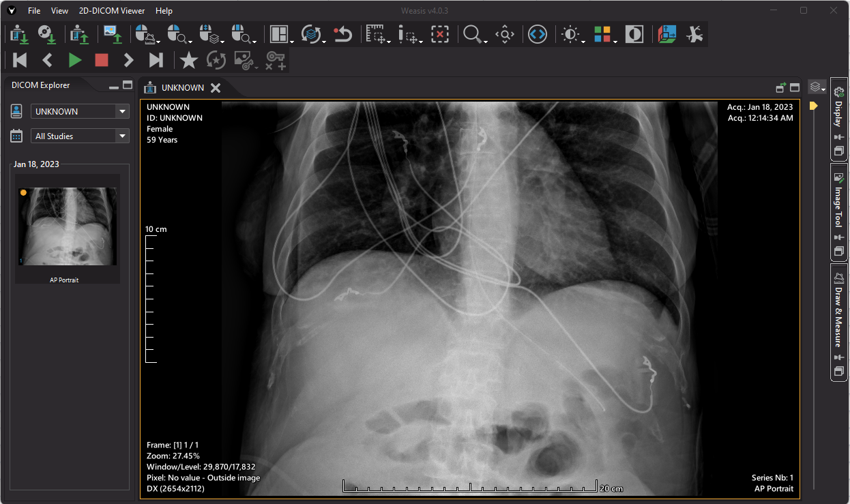Click the fit-to-window pan icon

(505, 34)
